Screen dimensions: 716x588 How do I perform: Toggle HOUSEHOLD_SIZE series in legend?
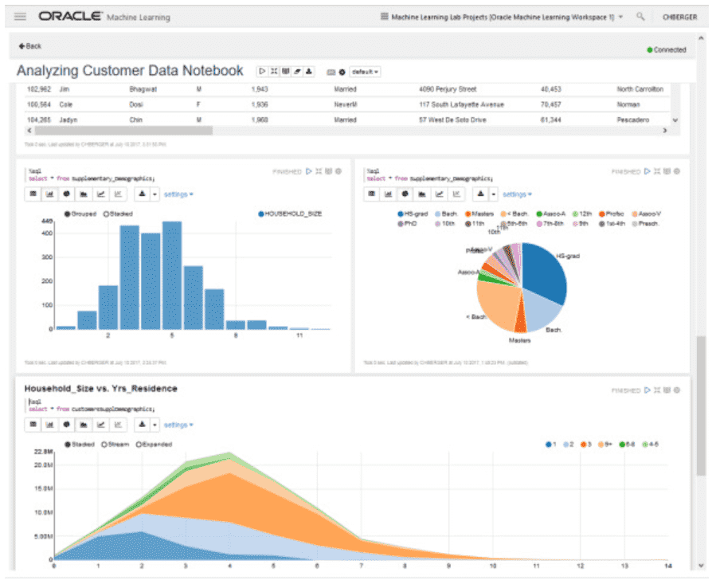pos(290,214)
